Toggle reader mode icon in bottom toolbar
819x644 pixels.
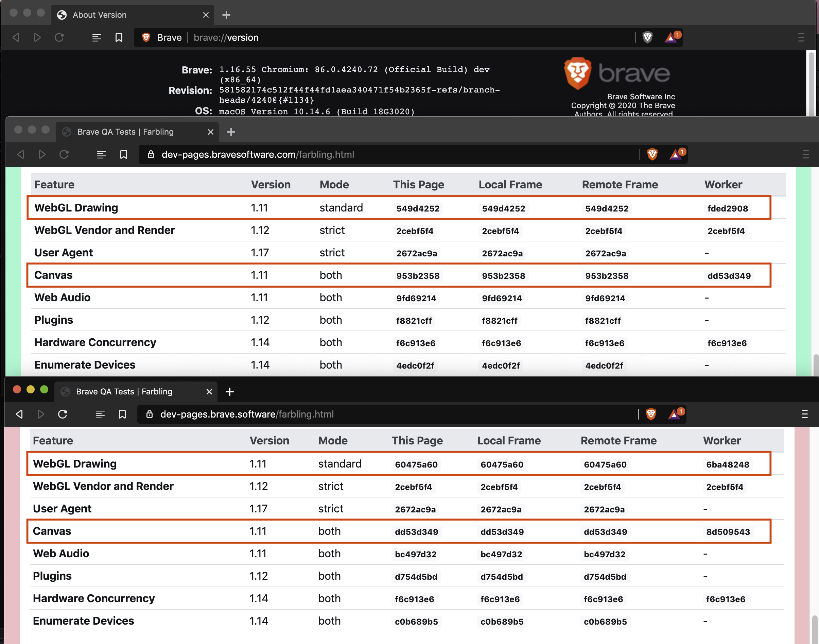click(100, 414)
